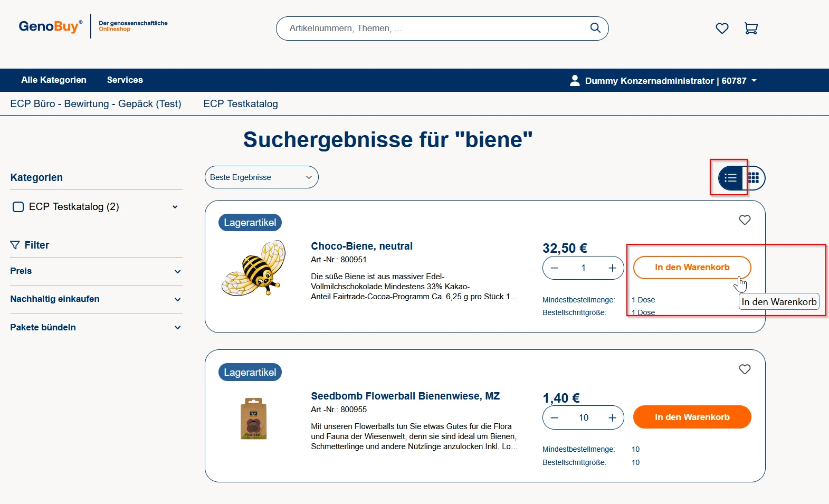The image size is (829, 504).
Task: Expand the Preis filter section
Action: [96, 271]
